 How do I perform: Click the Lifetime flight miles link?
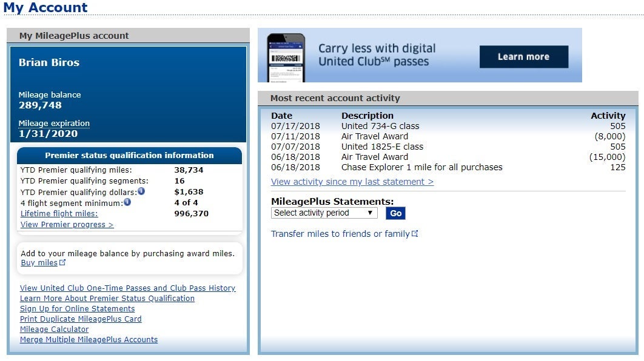click(59, 213)
